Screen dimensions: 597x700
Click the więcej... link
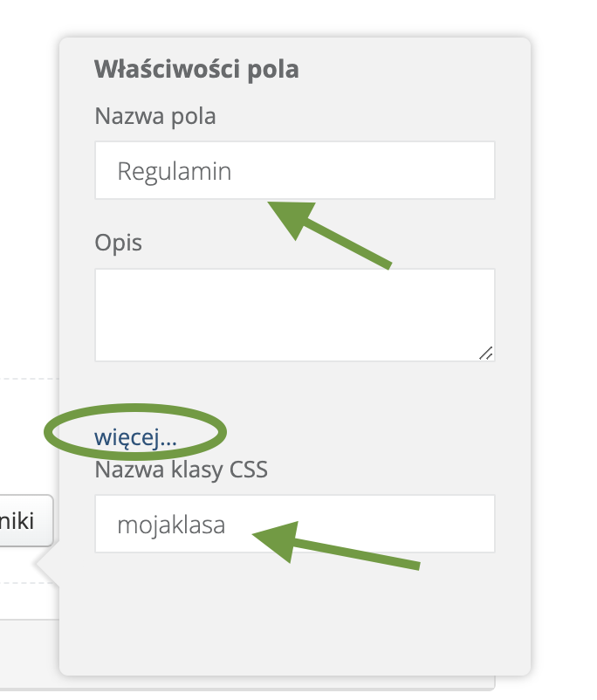point(135,438)
